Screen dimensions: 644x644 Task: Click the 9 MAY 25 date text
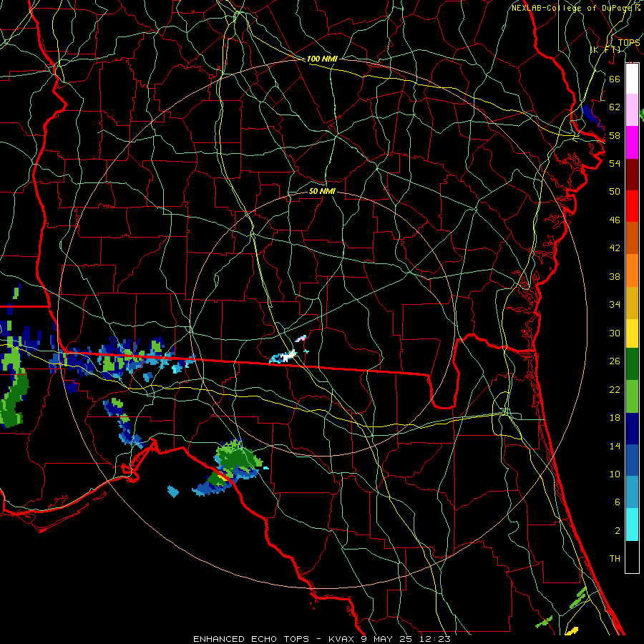click(x=388, y=639)
